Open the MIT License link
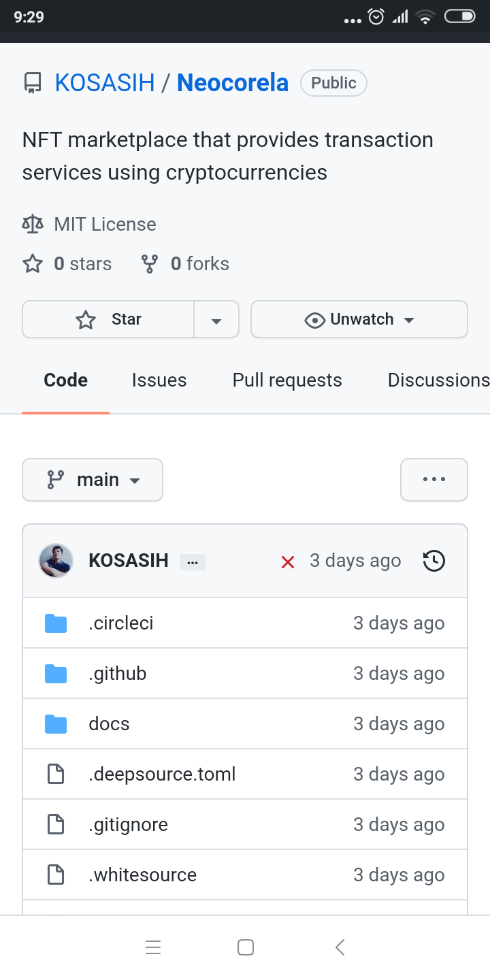Viewport: 490px width, 980px height. click(105, 224)
